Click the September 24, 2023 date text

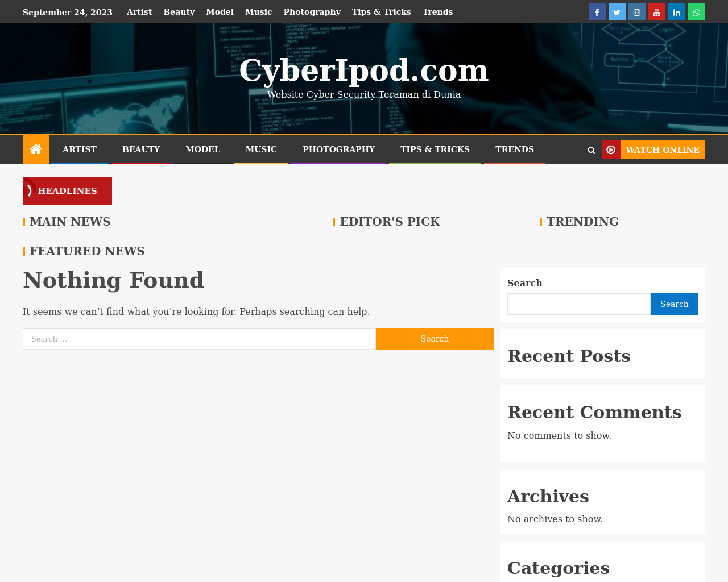pyautogui.click(x=68, y=12)
